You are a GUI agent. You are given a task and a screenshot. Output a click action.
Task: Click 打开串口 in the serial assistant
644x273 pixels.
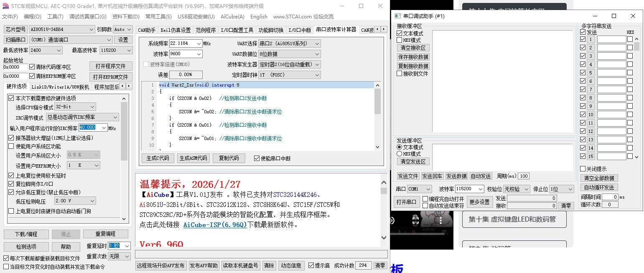(x=406, y=202)
